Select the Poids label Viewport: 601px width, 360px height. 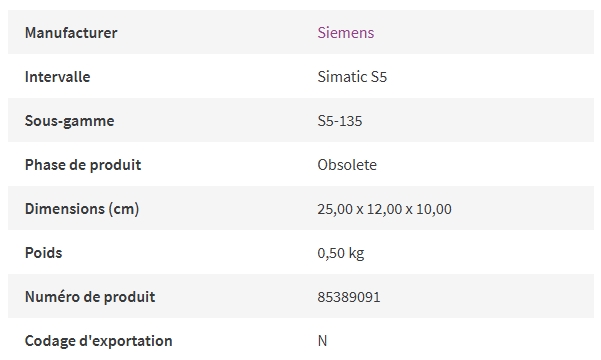43,253
